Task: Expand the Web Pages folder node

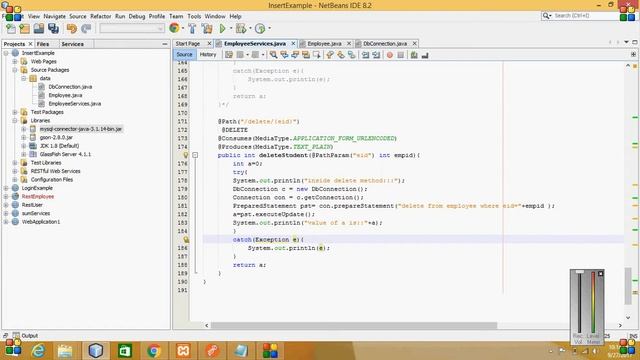Action: (x=15, y=62)
